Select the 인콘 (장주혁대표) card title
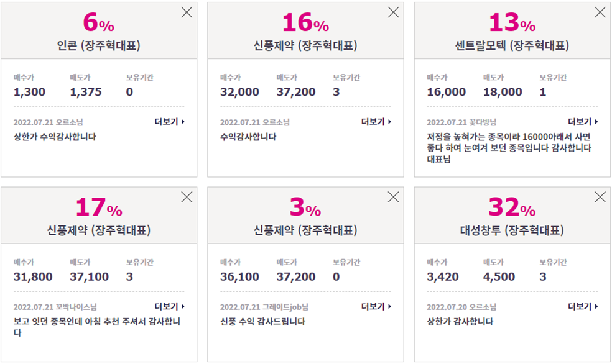Screen dimensions: 612x364 pyautogui.click(x=99, y=45)
